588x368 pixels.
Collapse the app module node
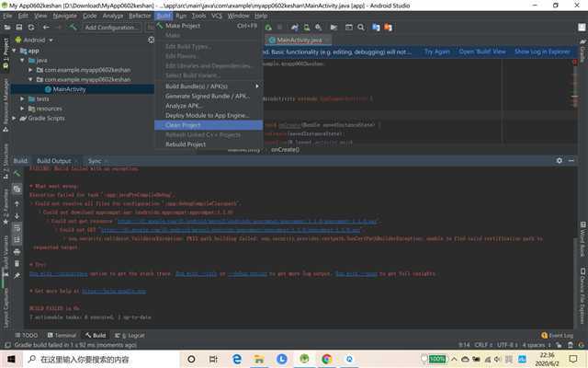(15, 51)
